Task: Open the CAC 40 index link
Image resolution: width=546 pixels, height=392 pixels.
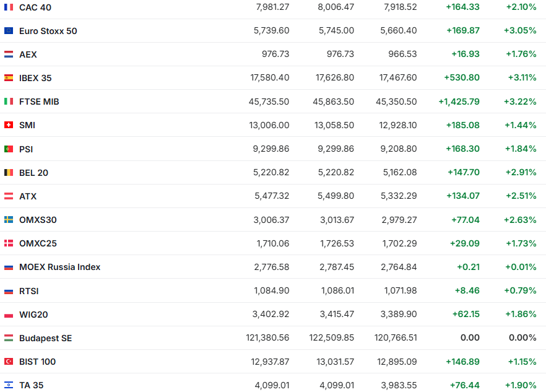Action: tap(35, 7)
